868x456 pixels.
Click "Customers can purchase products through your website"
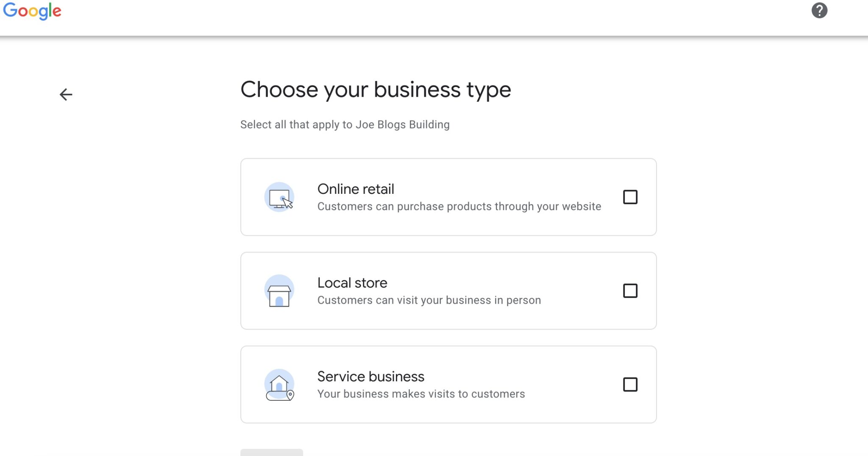[x=459, y=207]
